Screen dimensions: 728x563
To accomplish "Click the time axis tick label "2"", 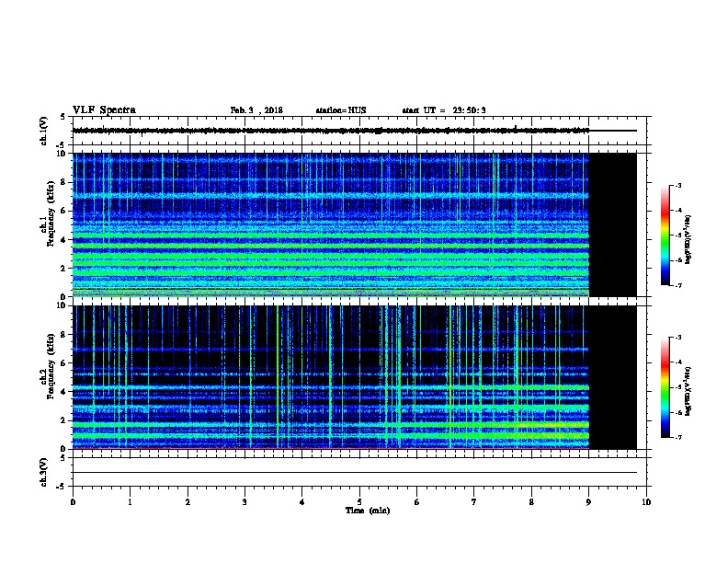I will pyautogui.click(x=188, y=502).
